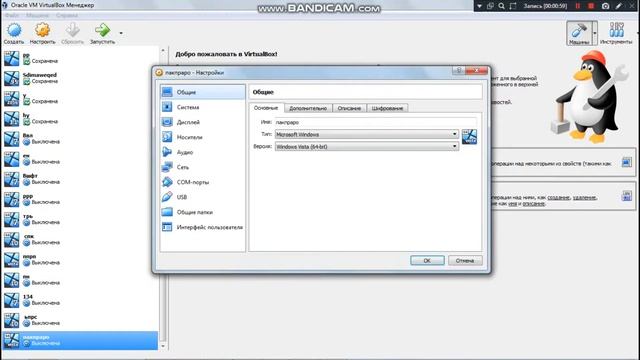The image size is (640, 360).
Task: Select the saved VM named hy
Action: point(80,119)
